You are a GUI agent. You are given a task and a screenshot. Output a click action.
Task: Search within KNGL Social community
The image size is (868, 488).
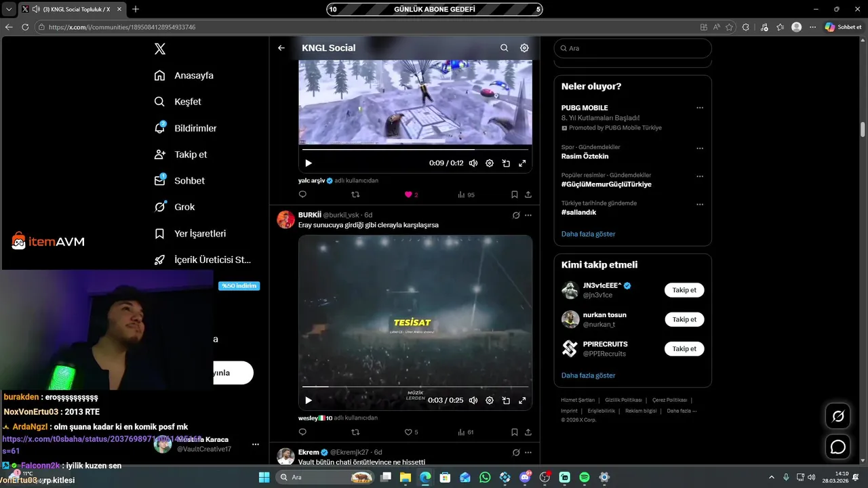[504, 48]
